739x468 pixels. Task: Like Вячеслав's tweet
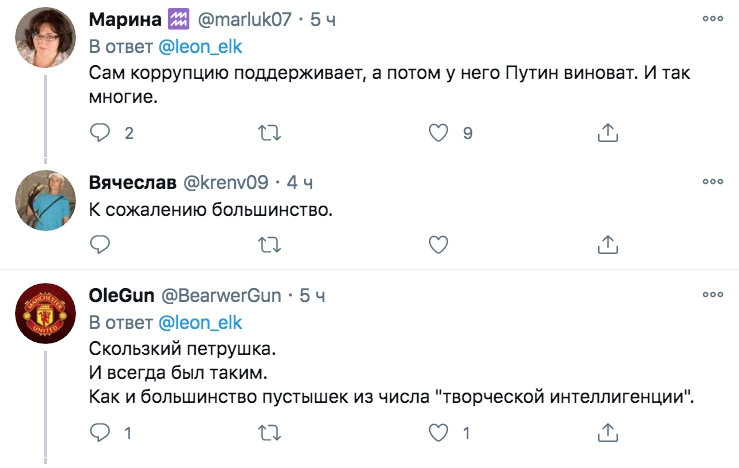(438, 244)
